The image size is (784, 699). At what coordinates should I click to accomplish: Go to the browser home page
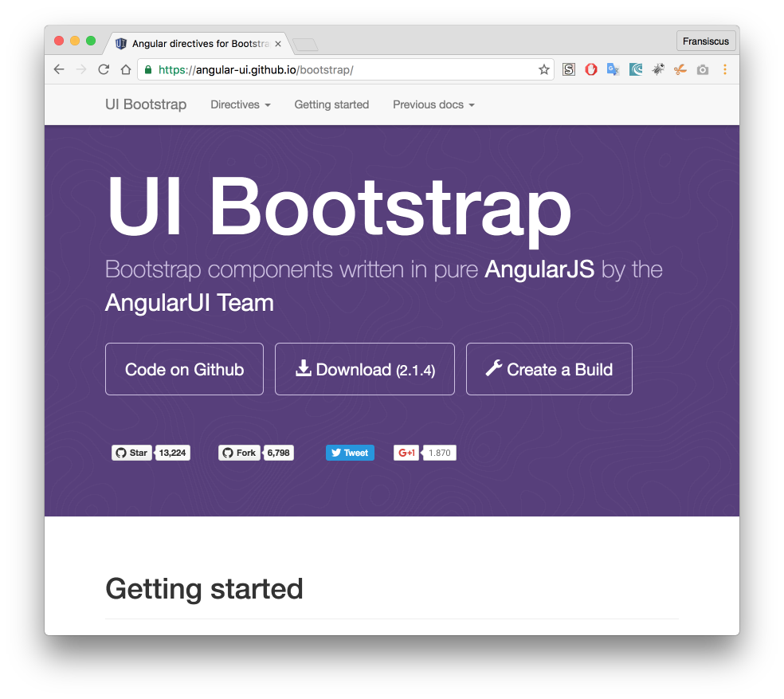125,70
